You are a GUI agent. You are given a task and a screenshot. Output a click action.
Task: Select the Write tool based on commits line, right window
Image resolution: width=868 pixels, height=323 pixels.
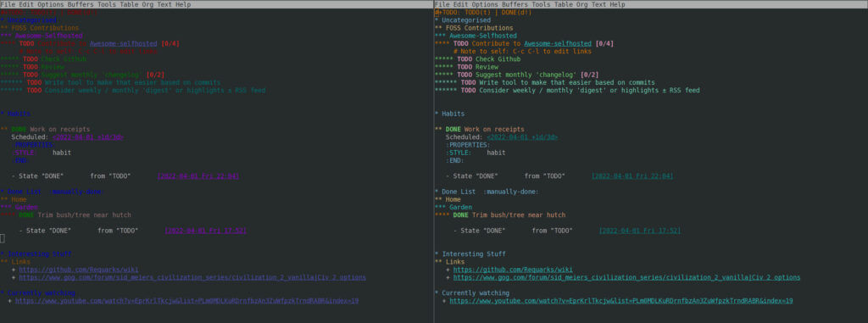click(x=545, y=82)
